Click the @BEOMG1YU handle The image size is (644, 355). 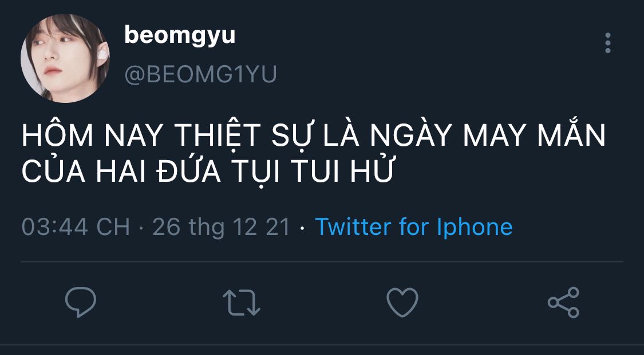(200, 74)
